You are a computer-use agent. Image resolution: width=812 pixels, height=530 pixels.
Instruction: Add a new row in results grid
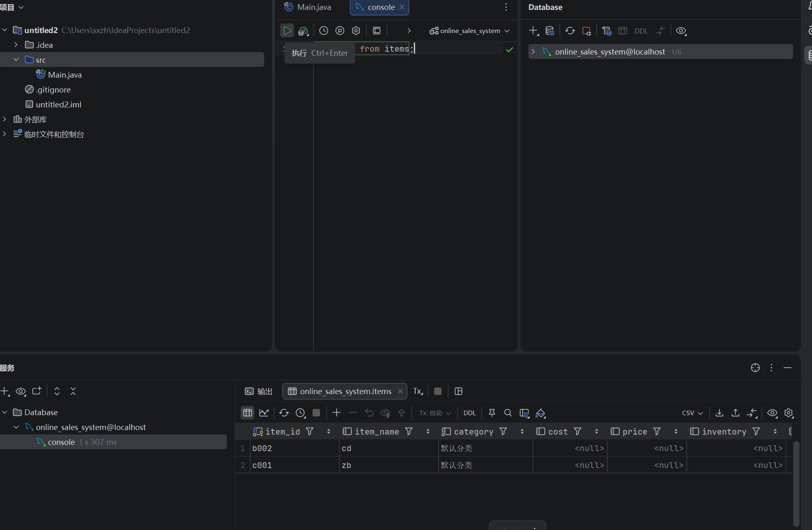337,413
